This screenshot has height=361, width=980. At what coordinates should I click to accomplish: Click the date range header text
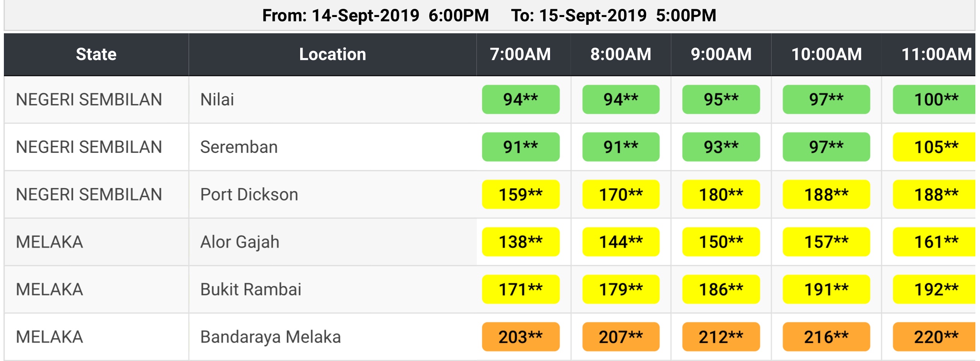(489, 15)
